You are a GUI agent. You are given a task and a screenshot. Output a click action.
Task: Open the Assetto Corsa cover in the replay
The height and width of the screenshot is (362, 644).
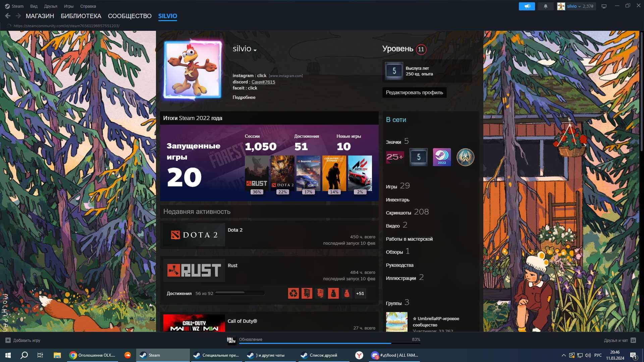(360, 173)
